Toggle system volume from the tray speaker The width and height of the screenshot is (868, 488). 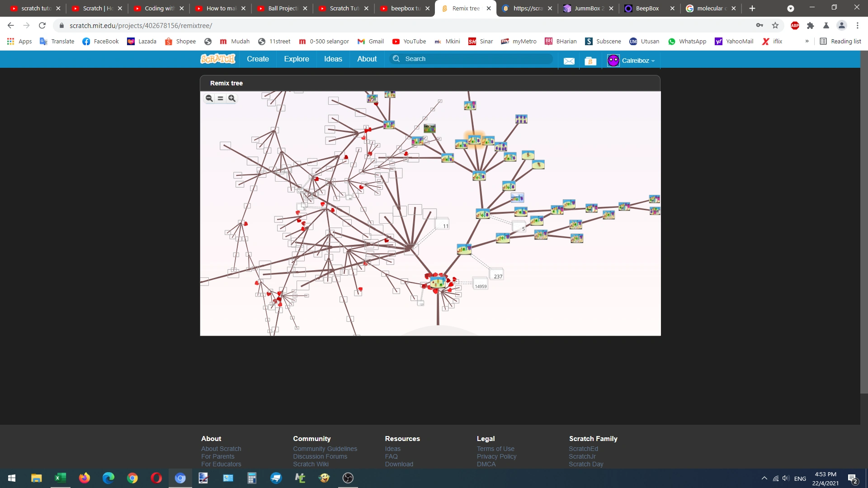click(786, 479)
